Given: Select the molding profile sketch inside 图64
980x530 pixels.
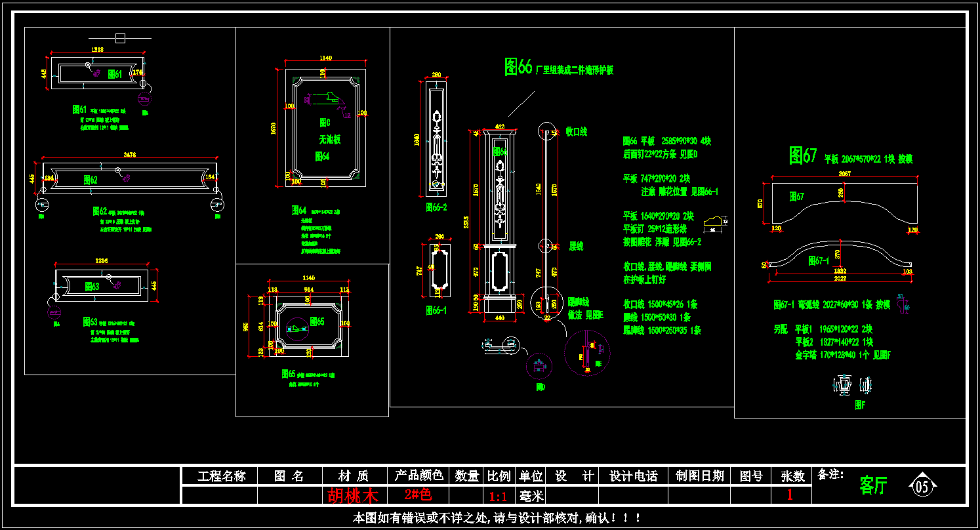Looking at the screenshot, I should [324, 98].
